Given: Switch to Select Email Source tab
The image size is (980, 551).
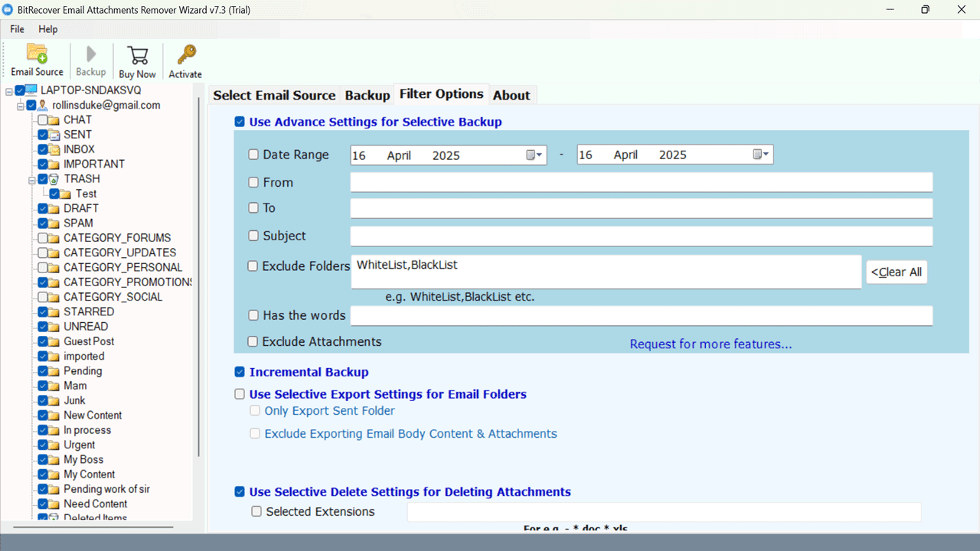Looking at the screenshot, I should pyautogui.click(x=274, y=95).
